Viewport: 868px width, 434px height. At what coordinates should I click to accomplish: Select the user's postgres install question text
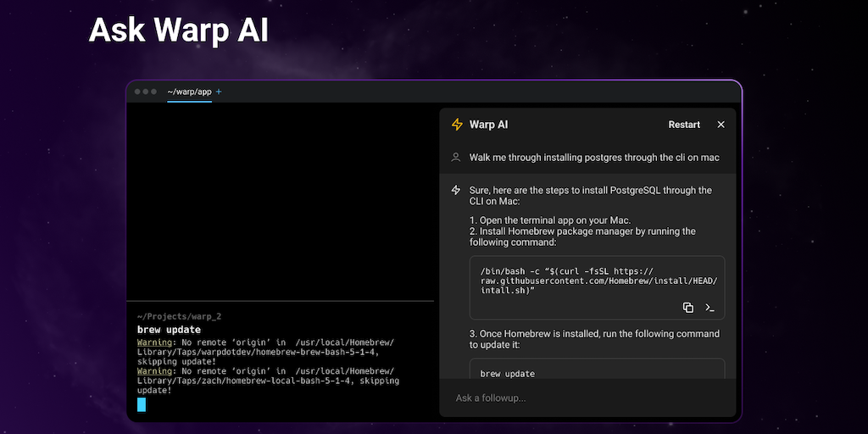coord(593,158)
